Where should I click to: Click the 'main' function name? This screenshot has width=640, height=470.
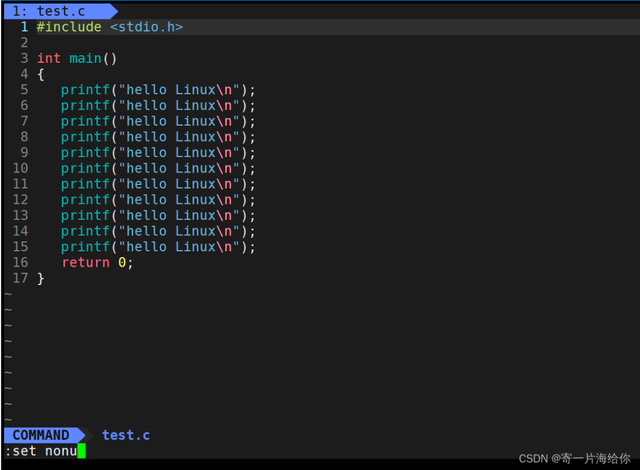point(85,58)
